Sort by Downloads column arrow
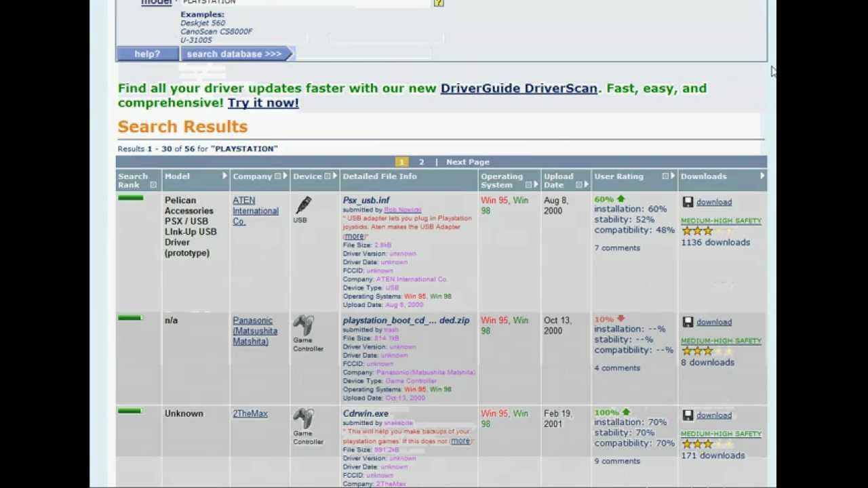 pyautogui.click(x=762, y=176)
